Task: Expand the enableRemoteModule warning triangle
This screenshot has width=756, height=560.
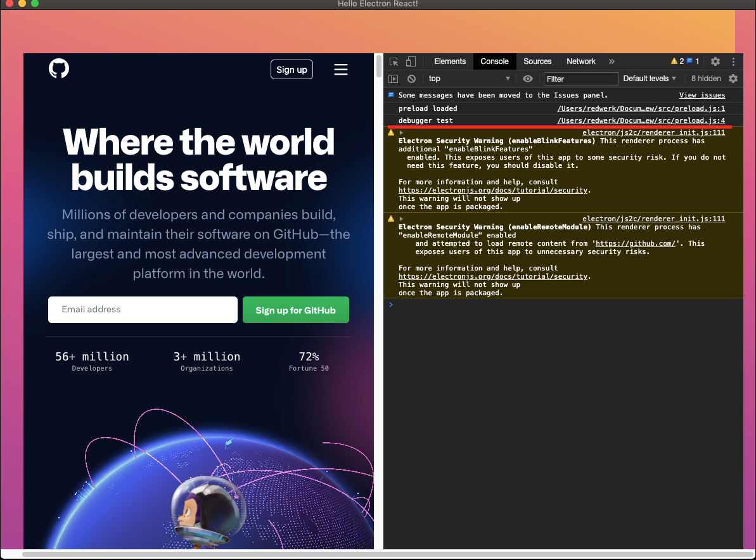Action: [x=401, y=219]
